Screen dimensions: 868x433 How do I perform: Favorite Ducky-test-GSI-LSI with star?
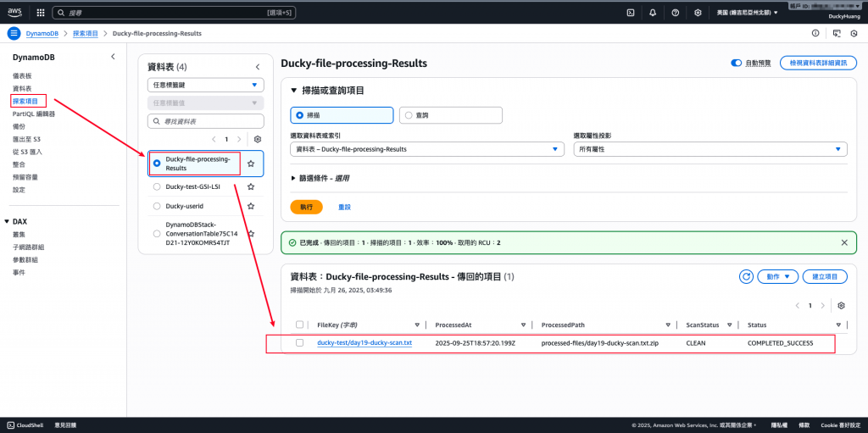coord(251,187)
